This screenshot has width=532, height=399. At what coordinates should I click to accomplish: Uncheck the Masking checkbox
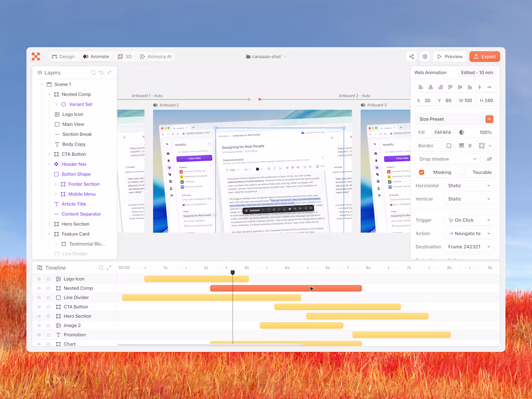pyautogui.click(x=422, y=172)
